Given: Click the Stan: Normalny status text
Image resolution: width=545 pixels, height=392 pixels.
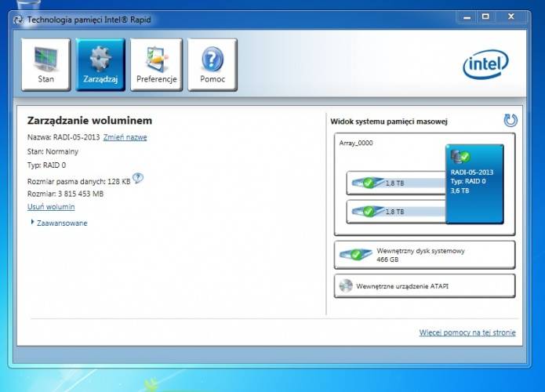Looking at the screenshot, I should tap(53, 151).
